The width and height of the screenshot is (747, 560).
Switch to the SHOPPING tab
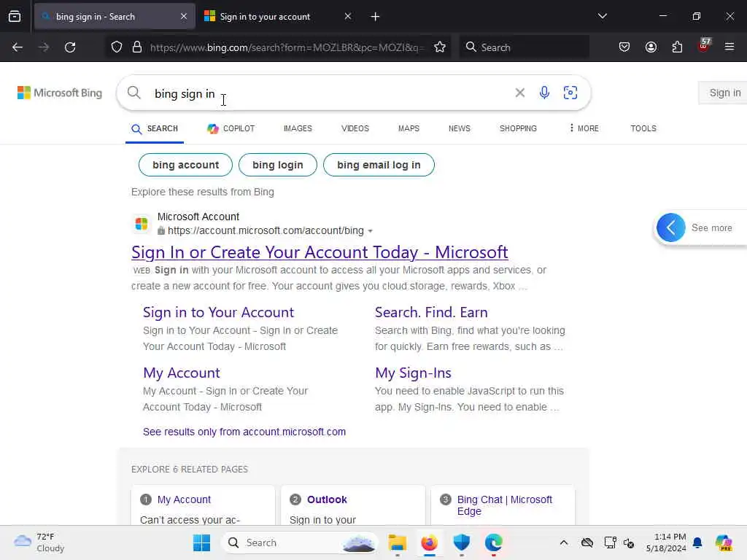click(518, 128)
